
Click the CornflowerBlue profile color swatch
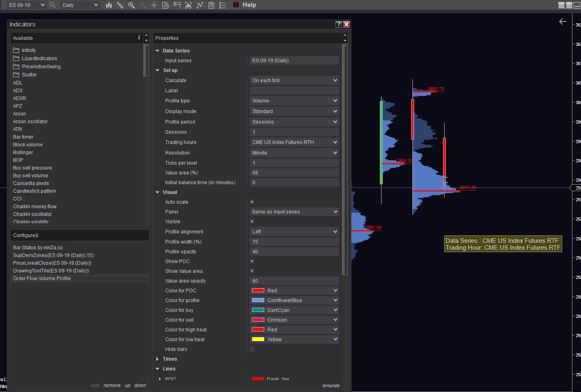point(258,301)
